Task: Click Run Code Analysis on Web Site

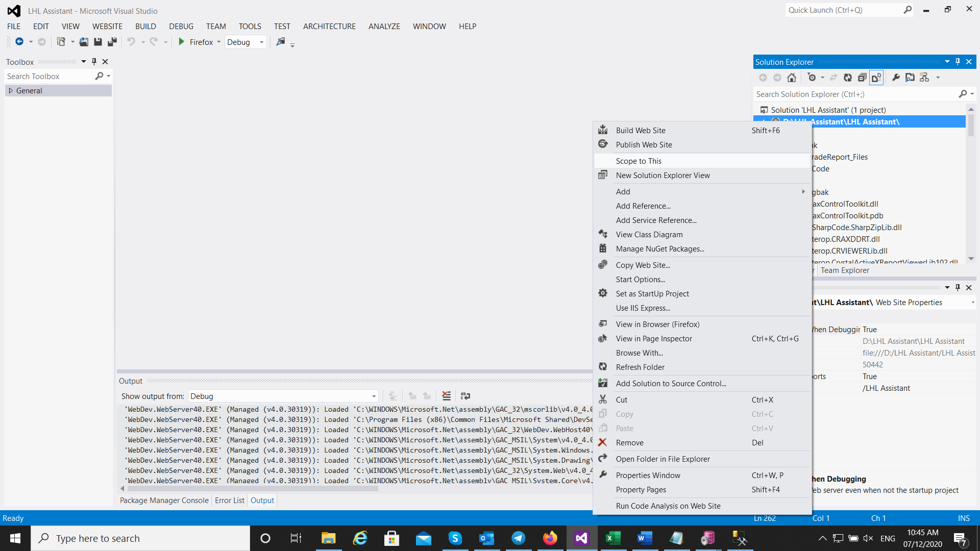Action: 702,506
